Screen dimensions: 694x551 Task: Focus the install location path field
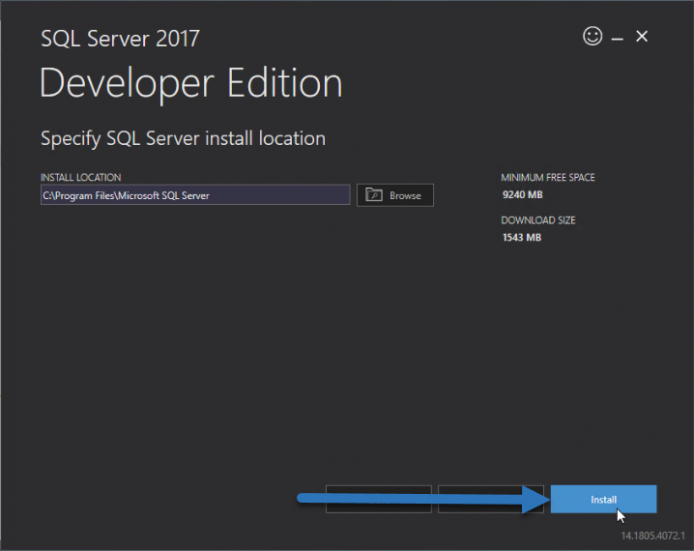pos(195,195)
